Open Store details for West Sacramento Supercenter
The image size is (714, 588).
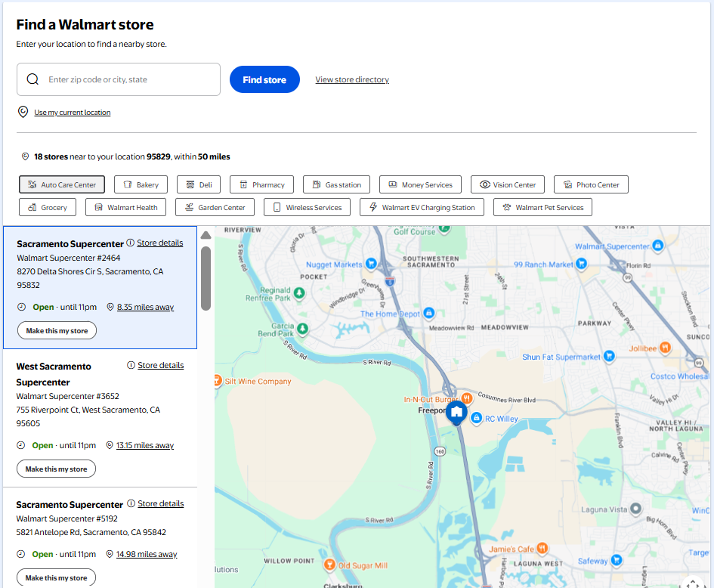tap(160, 365)
